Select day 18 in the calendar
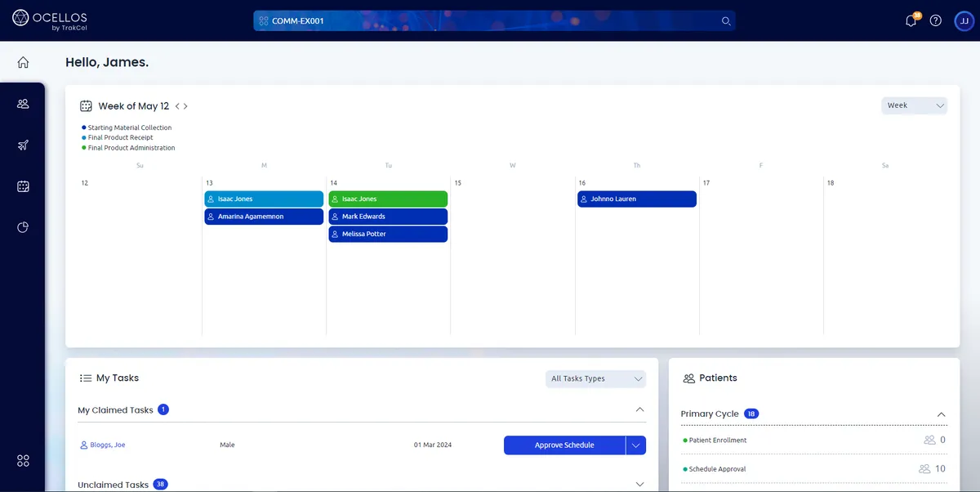 (x=831, y=183)
